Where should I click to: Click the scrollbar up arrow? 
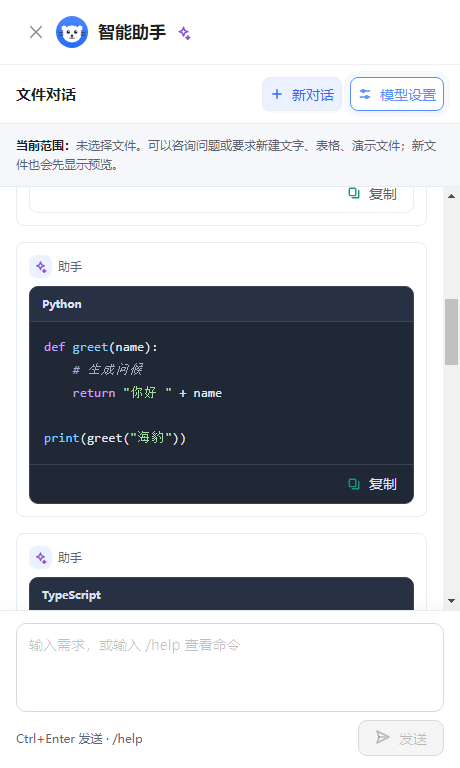point(452,196)
